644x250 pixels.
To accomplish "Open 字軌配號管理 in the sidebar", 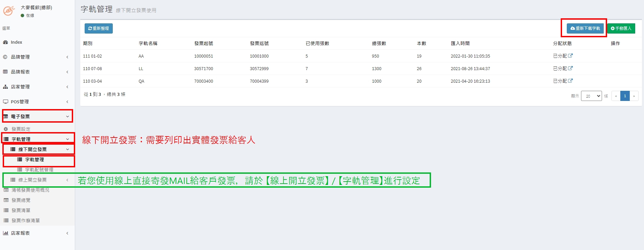I will click(39, 170).
